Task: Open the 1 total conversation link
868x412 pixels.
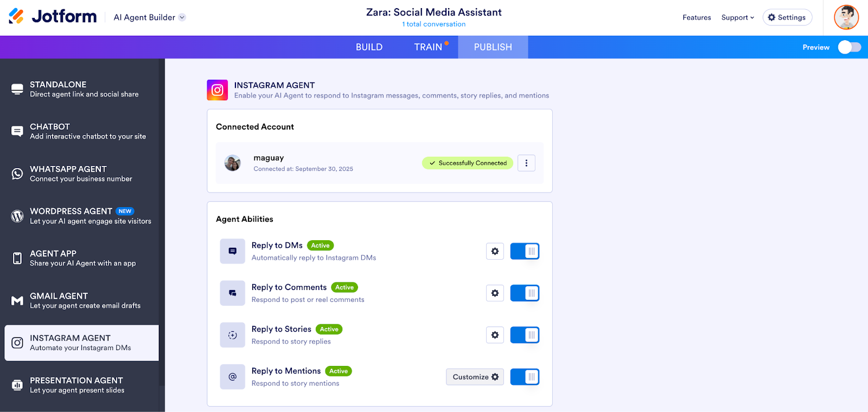Action: point(433,24)
